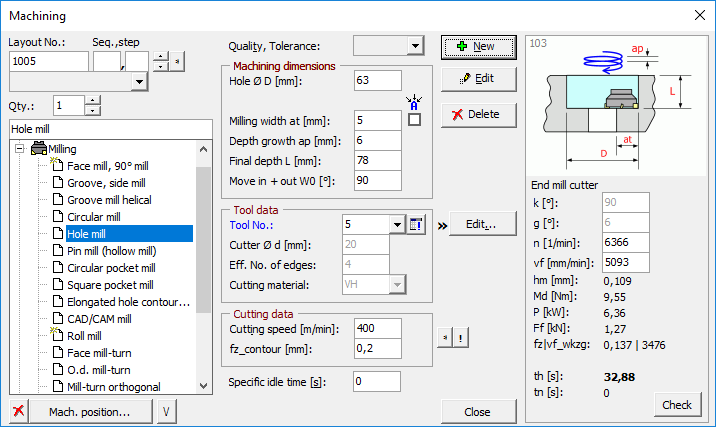Select Face mill, 90° mill operation
This screenshot has width=716, height=427.
(107, 165)
